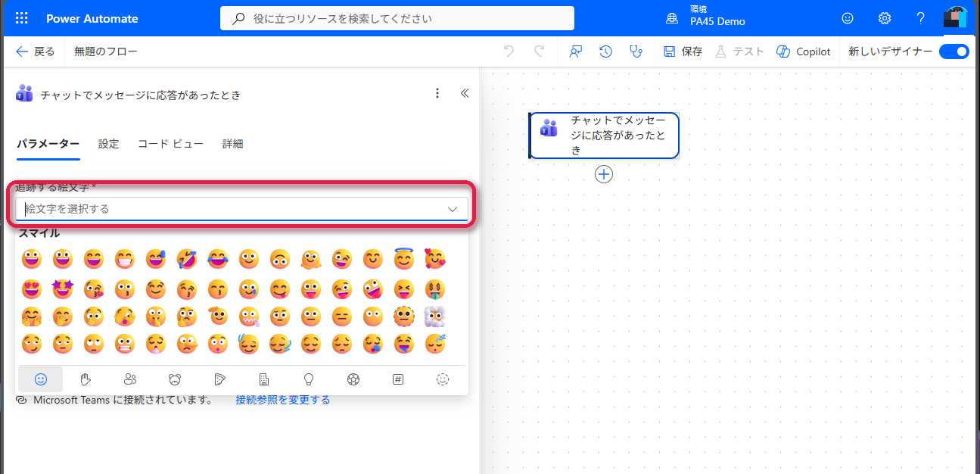Pick the grinning sweat emoji
The width and height of the screenshot is (980, 474).
156,259
